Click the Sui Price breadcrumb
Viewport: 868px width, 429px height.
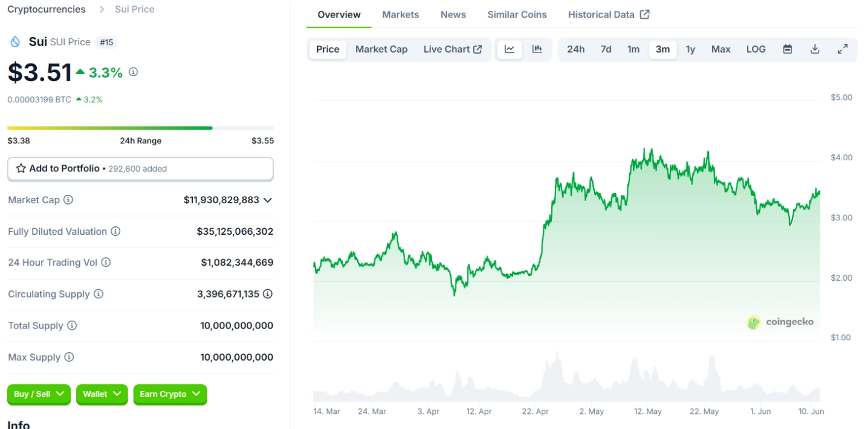pyautogui.click(x=135, y=9)
